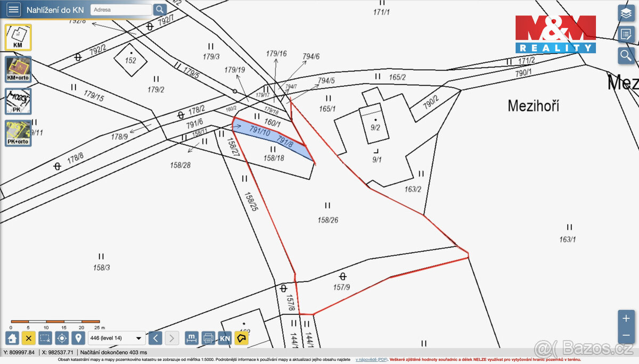Activate the PK+orto map mode
The image size is (639, 364).
pos(18,132)
